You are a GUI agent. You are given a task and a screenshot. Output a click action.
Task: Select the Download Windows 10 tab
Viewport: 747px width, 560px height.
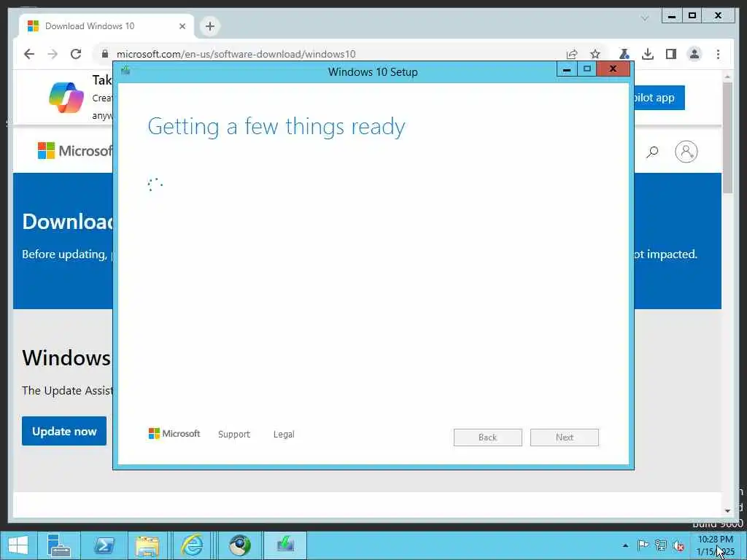click(x=107, y=26)
